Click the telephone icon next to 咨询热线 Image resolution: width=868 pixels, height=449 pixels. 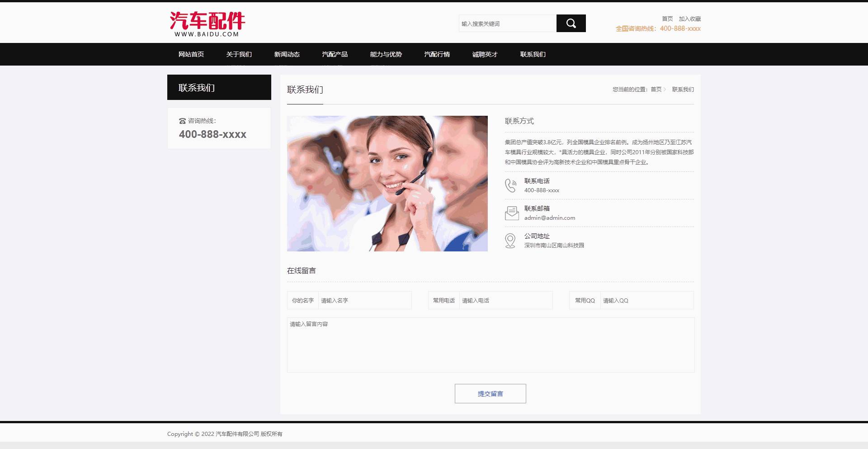[182, 121]
